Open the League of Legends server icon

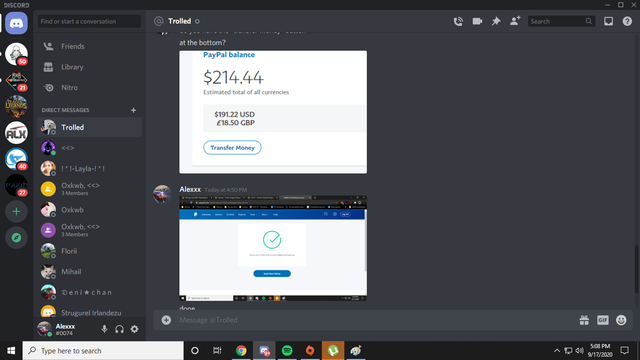click(x=16, y=107)
